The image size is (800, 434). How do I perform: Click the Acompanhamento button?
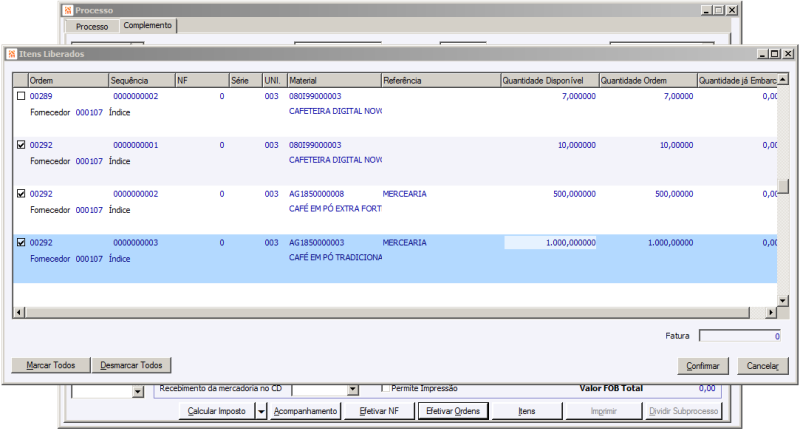click(x=305, y=411)
